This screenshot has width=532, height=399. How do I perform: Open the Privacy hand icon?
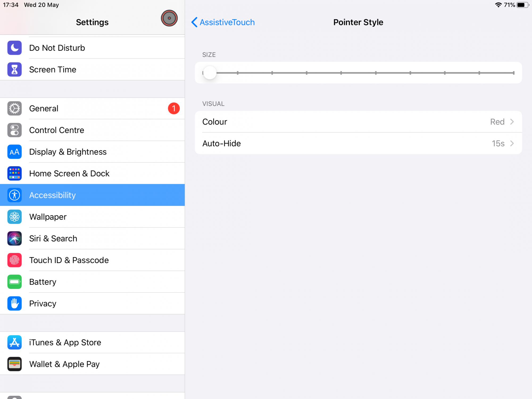click(14, 304)
